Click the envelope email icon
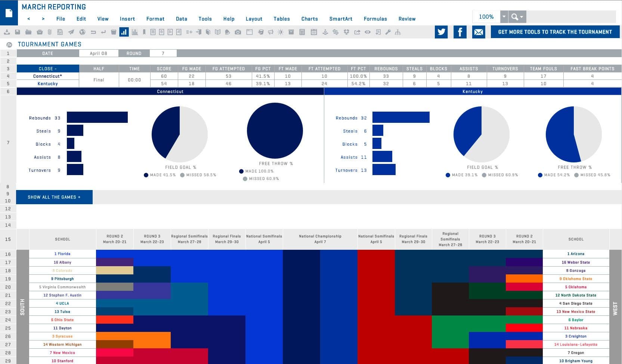 point(479,32)
